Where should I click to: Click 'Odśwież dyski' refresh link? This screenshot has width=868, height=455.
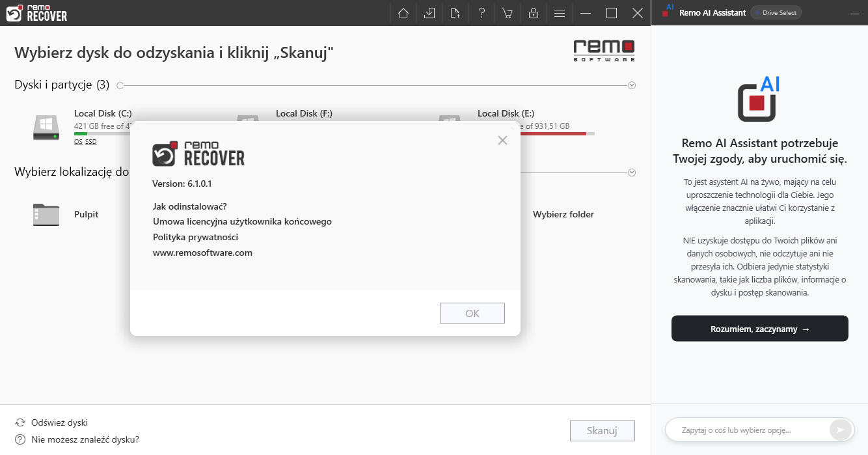click(51, 422)
